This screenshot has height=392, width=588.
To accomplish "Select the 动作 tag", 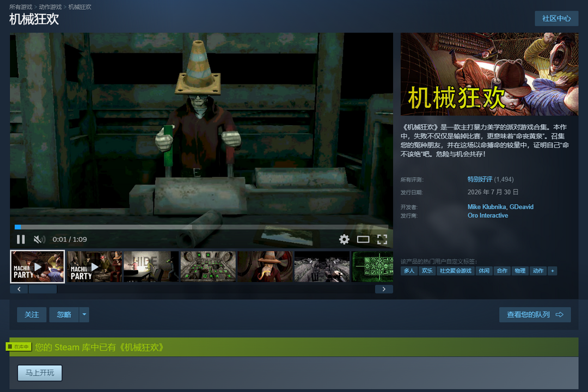I will coord(538,271).
